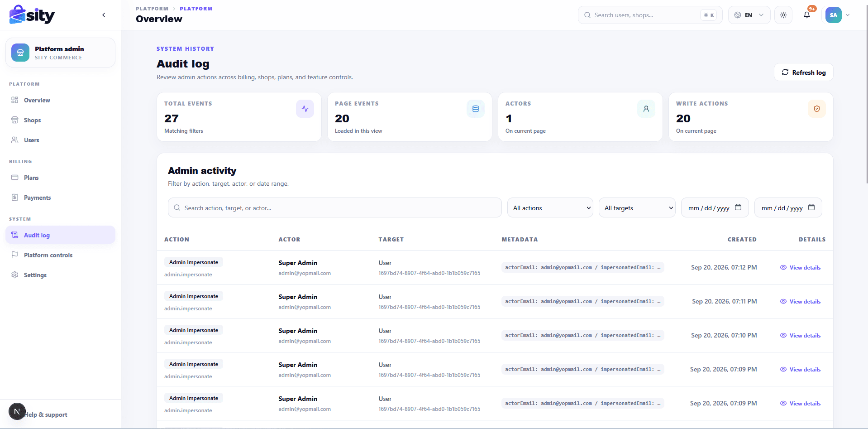This screenshot has width=868, height=429.
Task: Click the Sity logo in sidebar
Action: coord(32,15)
